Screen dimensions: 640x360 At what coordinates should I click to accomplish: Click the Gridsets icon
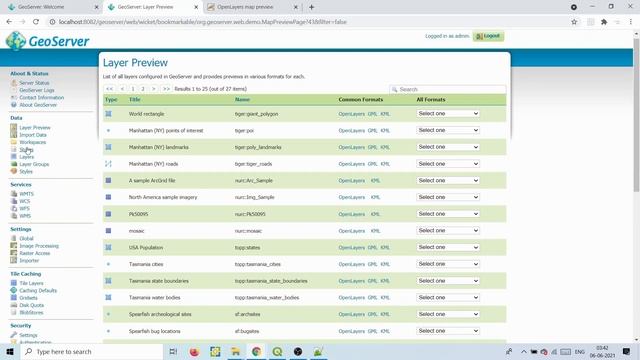[14, 298]
